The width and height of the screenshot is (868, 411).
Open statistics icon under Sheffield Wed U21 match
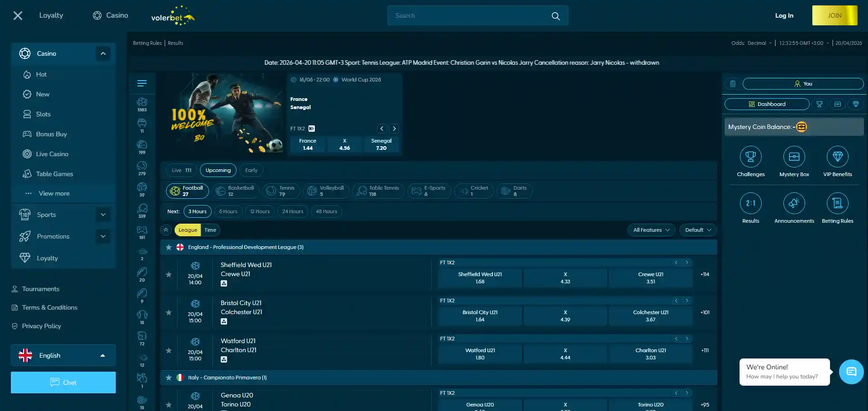click(224, 283)
